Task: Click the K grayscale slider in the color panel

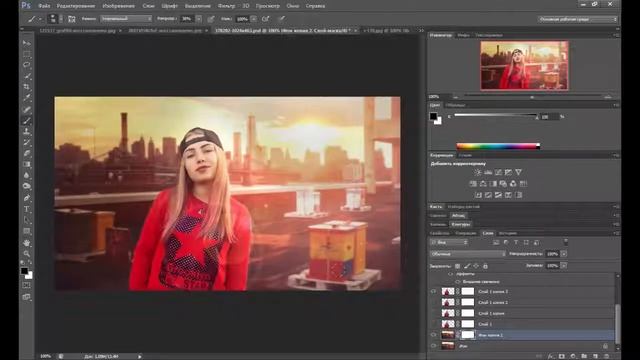Action: 496,116
